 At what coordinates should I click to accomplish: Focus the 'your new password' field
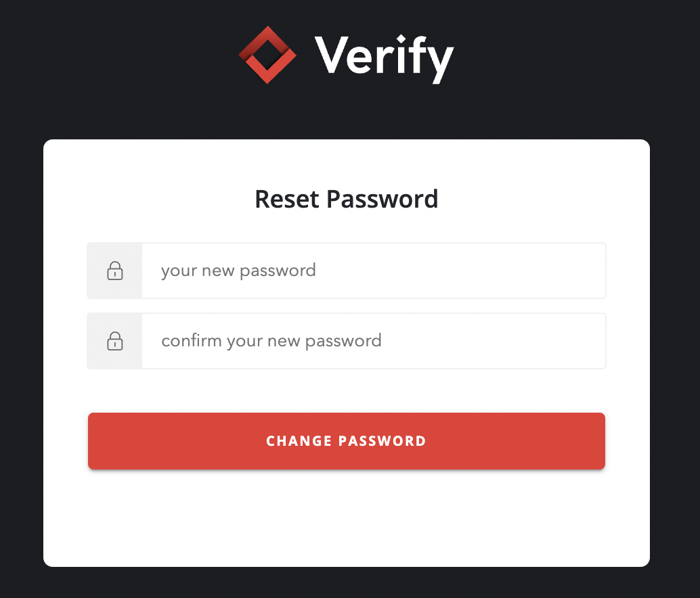pos(373,271)
